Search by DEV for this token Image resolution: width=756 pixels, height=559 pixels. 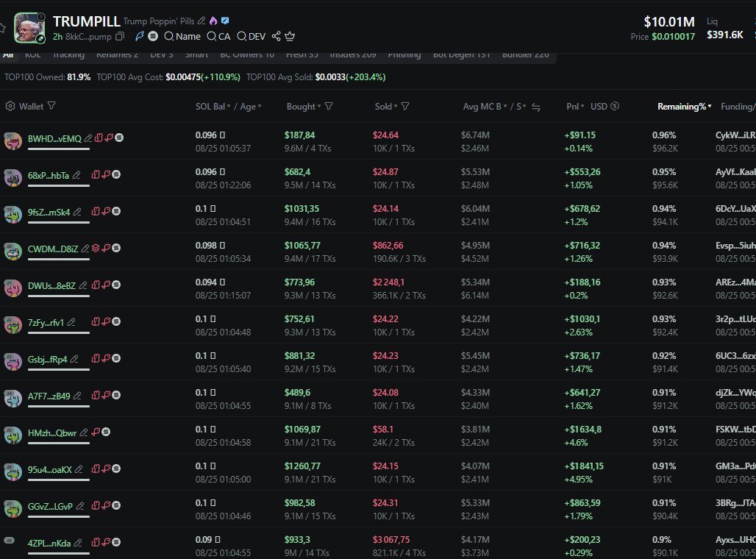point(252,36)
